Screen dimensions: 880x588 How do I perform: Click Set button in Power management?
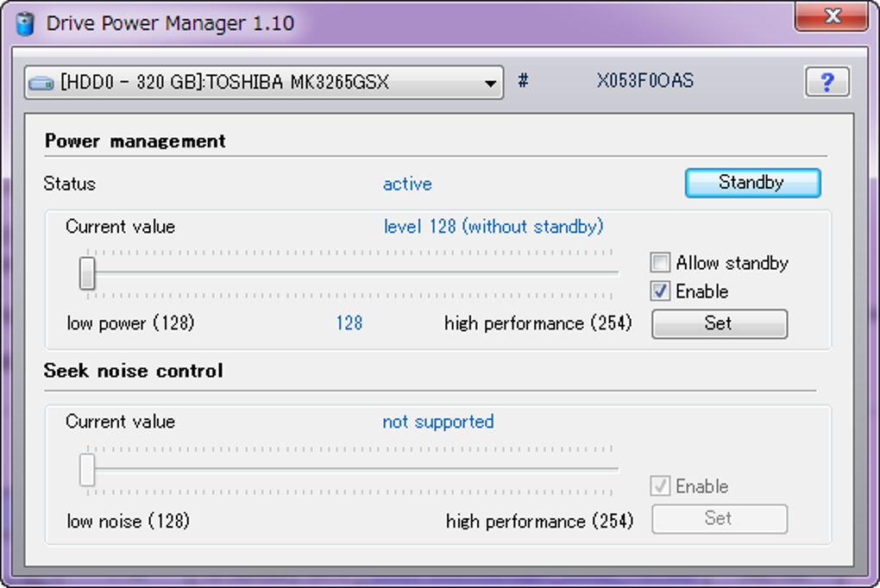pos(719,323)
